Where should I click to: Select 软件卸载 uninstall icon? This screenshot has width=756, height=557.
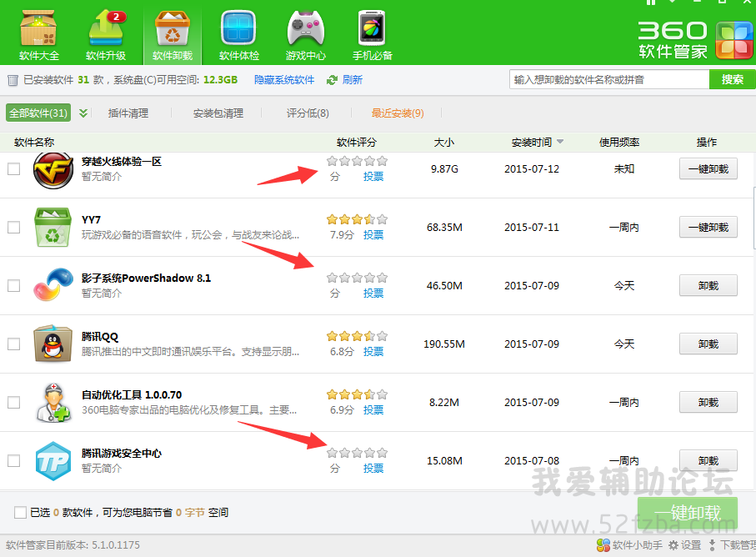pos(173,35)
